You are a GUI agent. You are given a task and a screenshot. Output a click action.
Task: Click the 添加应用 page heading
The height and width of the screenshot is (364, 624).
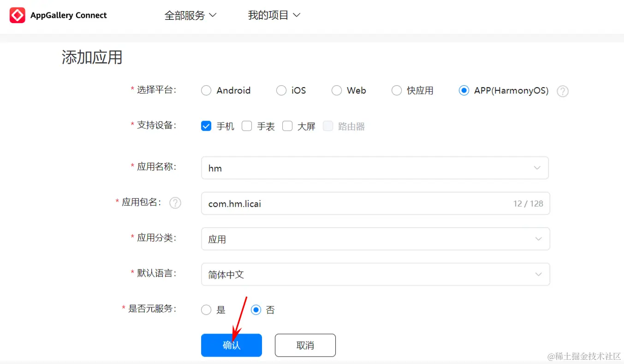click(92, 57)
